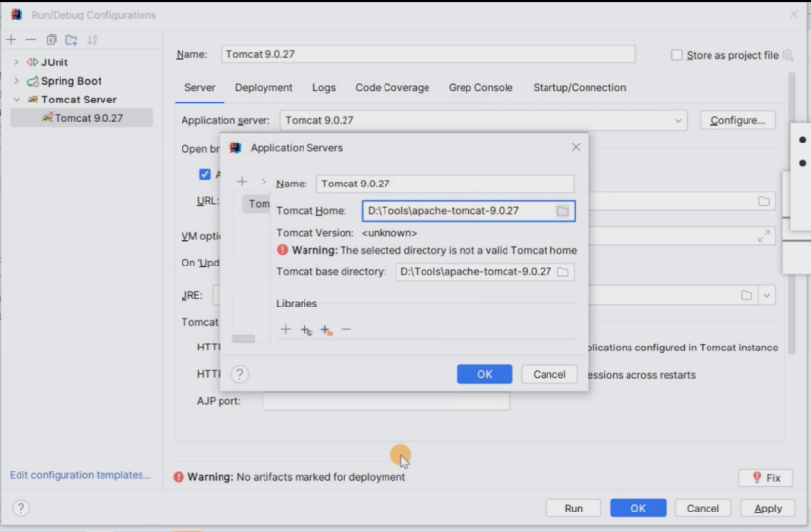This screenshot has height=532, width=811.
Task: Browse for Tomcat base directory
Action: pyautogui.click(x=563, y=272)
